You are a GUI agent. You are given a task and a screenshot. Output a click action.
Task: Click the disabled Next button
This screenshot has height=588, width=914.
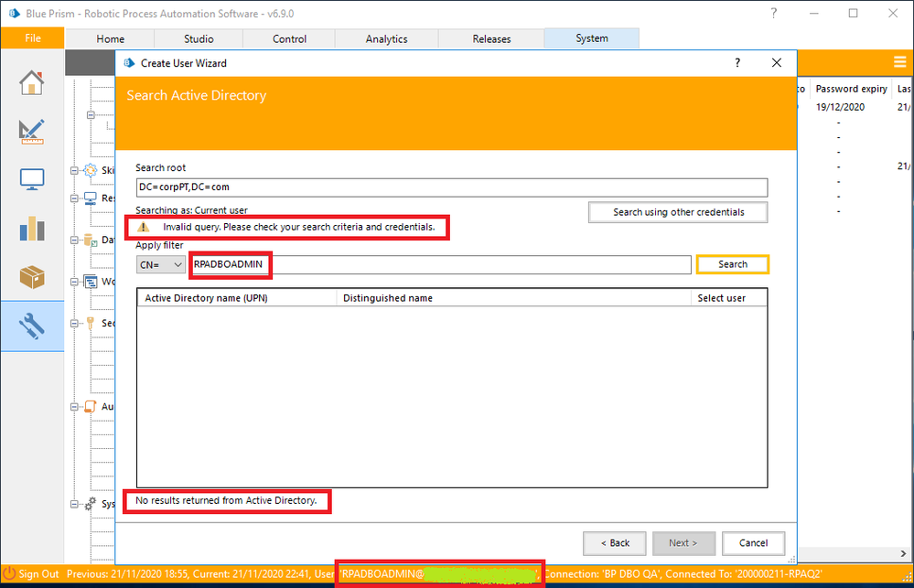tap(683, 543)
